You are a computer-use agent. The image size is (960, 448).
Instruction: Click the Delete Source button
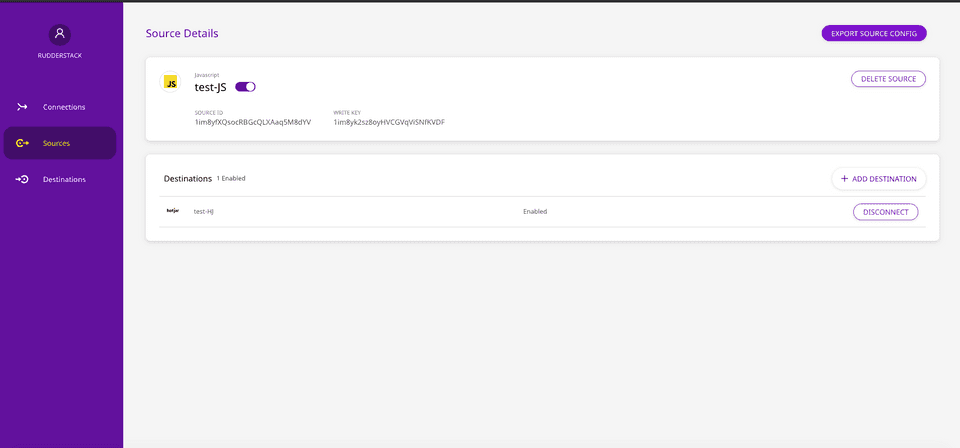point(888,79)
